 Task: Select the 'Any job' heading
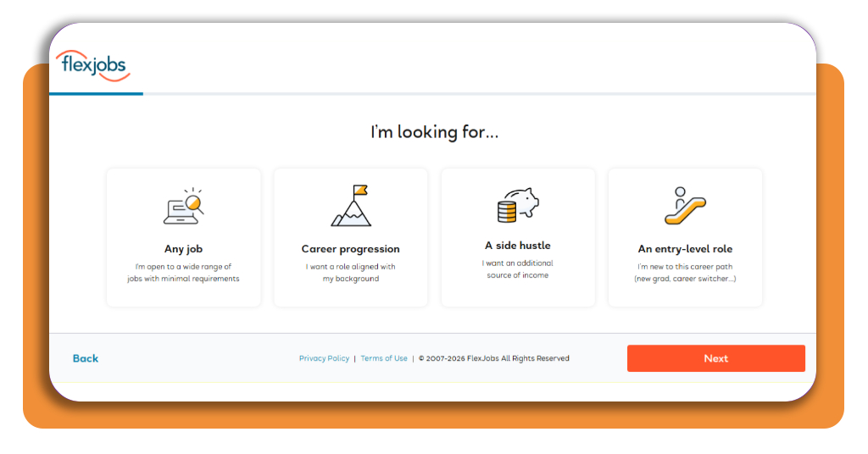click(x=184, y=249)
